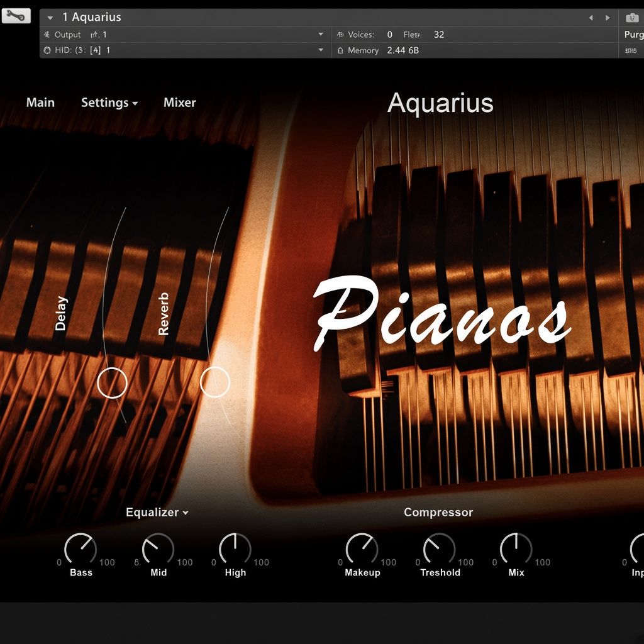Click the Makeup compressor knob

click(362, 548)
